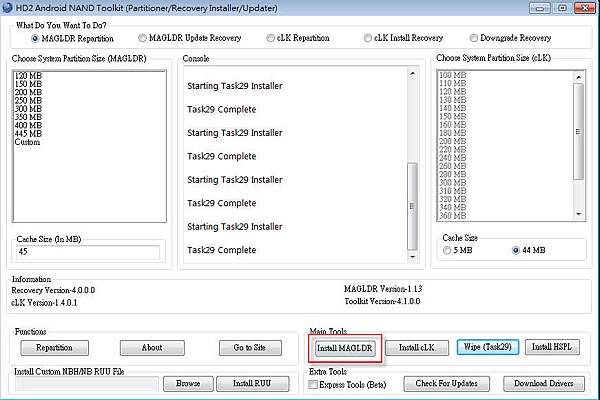Select 130 MB in cLK partition list
The height and width of the screenshot is (400, 600).
[453, 100]
